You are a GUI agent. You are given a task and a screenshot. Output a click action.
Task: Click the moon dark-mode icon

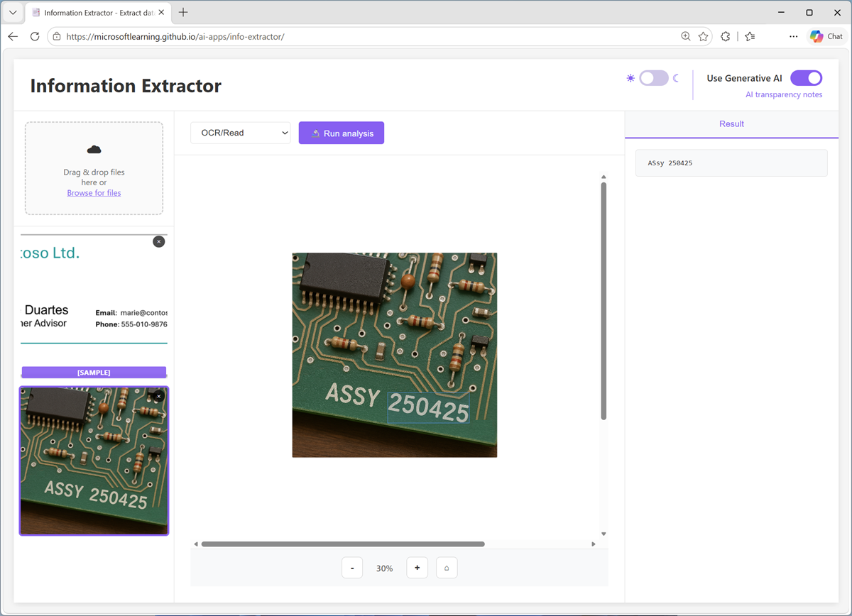point(676,78)
